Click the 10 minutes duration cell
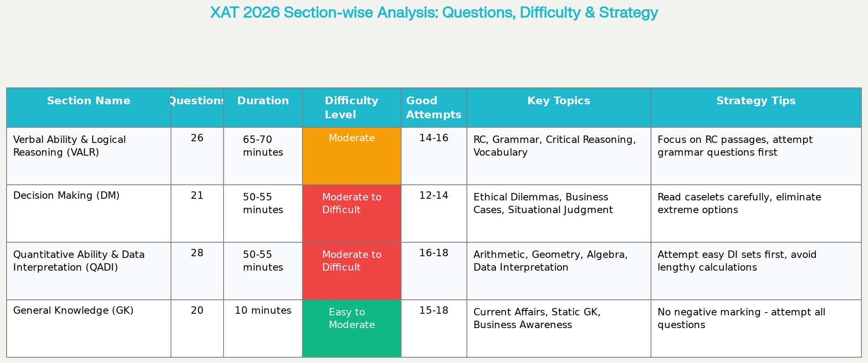868x363 pixels. pyautogui.click(x=263, y=310)
